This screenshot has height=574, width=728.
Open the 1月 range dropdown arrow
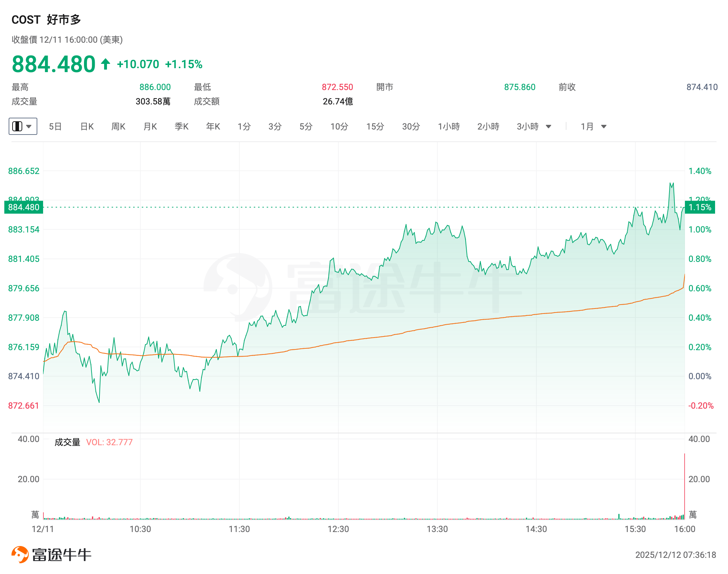tap(604, 126)
